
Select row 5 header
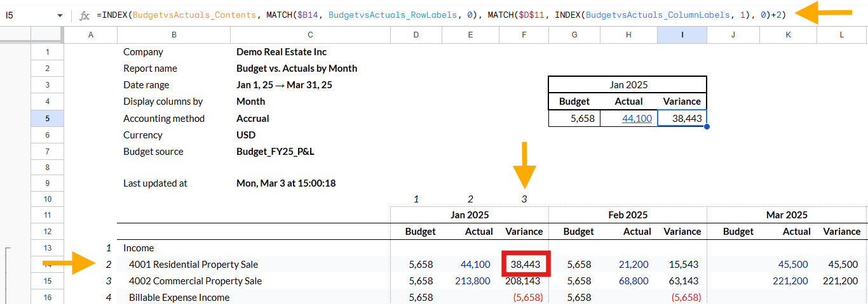(47, 118)
